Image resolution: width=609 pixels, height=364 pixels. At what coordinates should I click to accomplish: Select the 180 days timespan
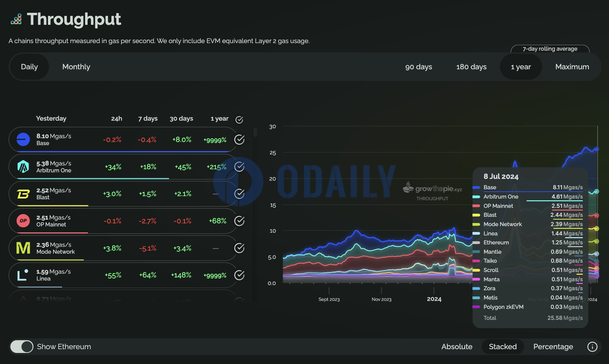[471, 67]
